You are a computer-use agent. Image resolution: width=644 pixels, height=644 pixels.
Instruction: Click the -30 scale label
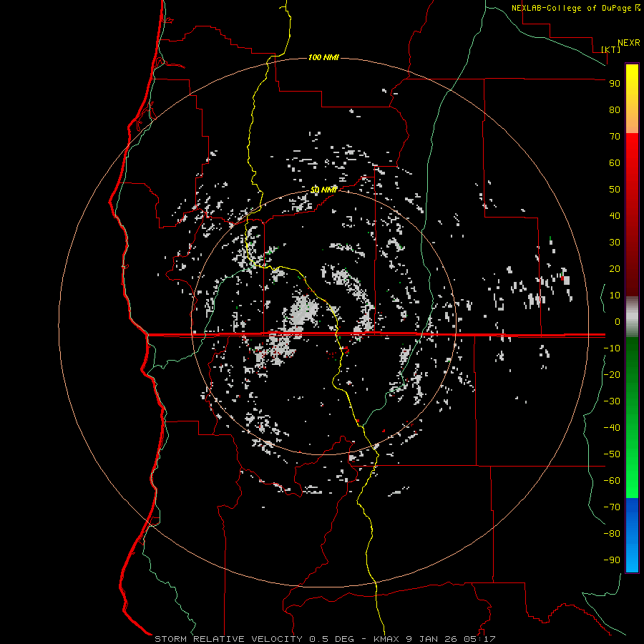(612, 401)
